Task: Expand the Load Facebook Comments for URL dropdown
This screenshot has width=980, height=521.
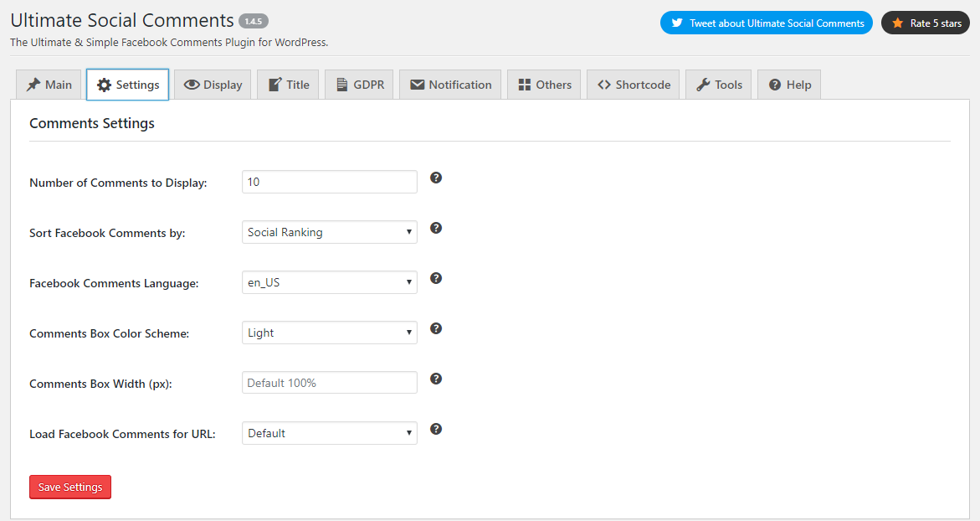Action: pyautogui.click(x=329, y=433)
